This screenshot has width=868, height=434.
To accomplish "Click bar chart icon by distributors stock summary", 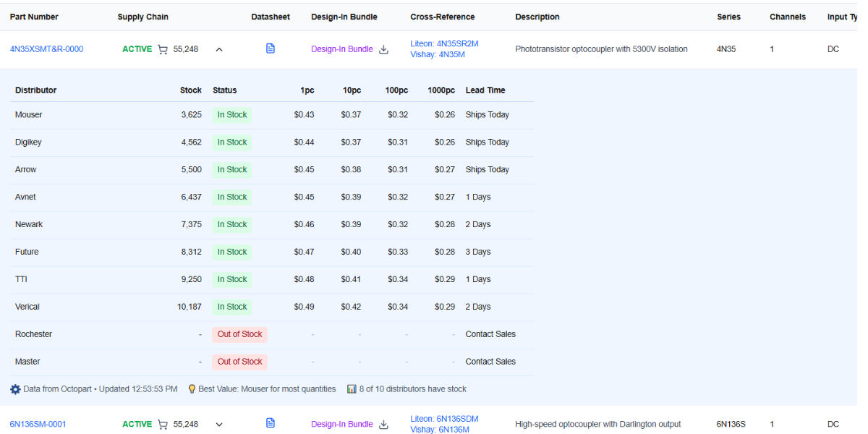I will pos(352,389).
